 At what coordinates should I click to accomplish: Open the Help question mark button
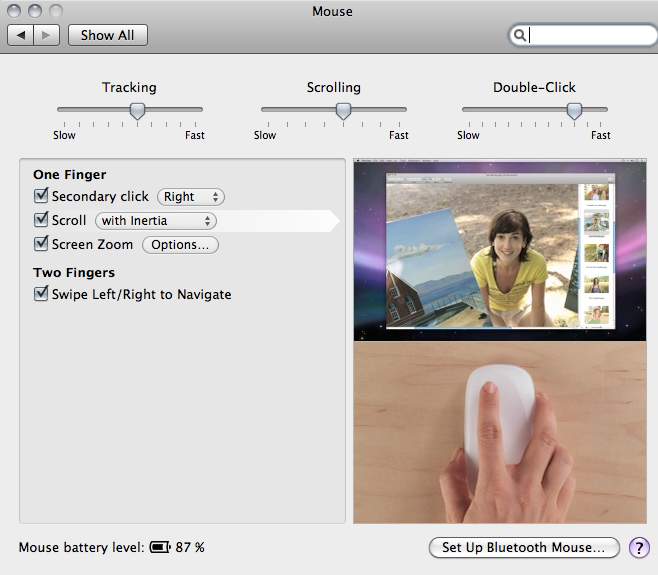(637, 547)
